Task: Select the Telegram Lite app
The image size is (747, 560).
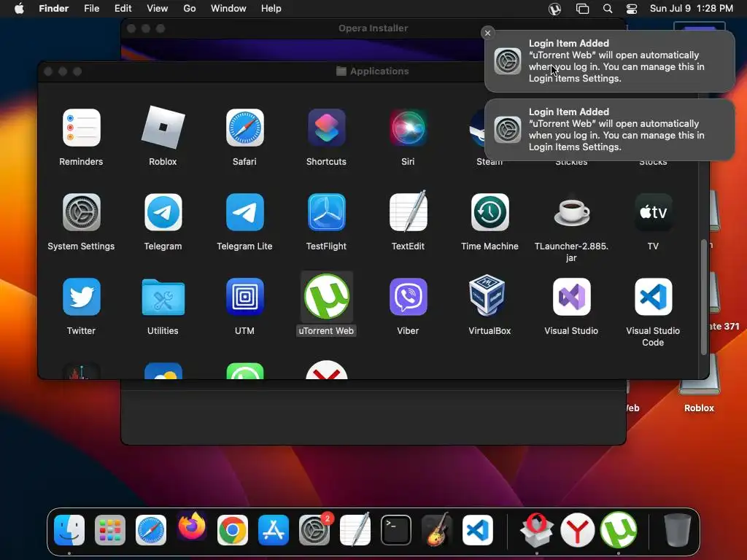Action: click(245, 212)
